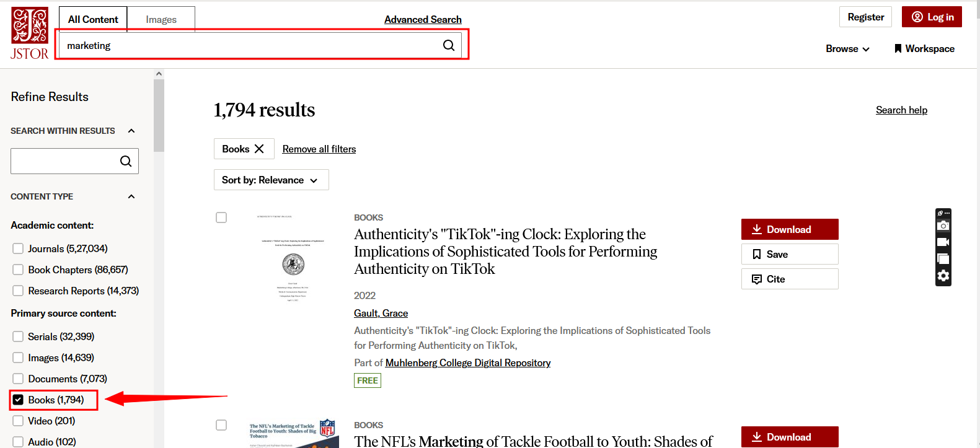The image size is (980, 448).
Task: Switch to the Images tab
Action: coord(161,19)
